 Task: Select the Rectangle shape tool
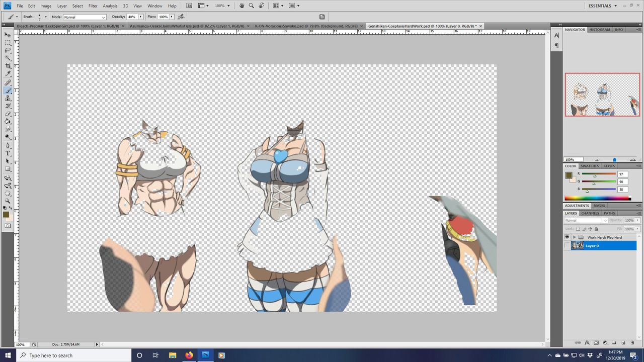pyautogui.click(x=8, y=169)
